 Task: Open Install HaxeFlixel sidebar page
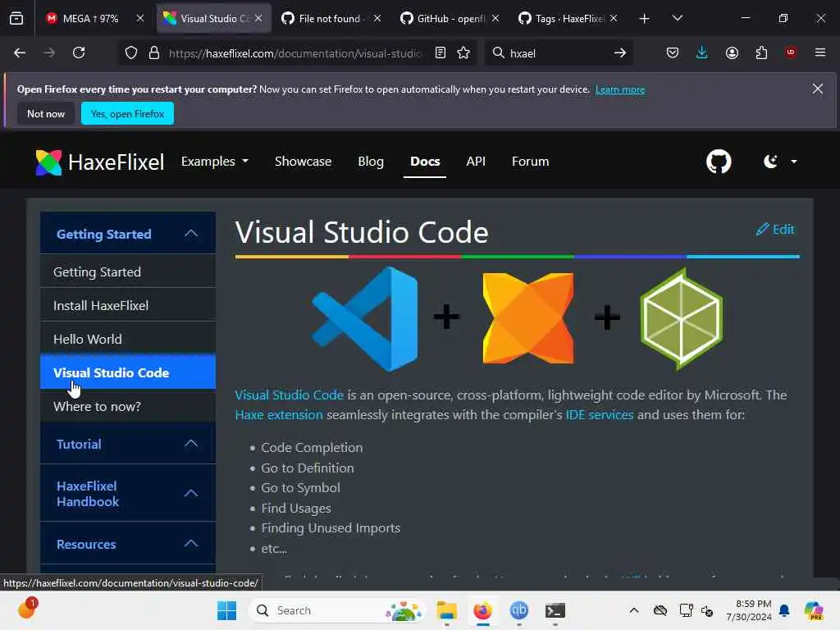coord(128,305)
